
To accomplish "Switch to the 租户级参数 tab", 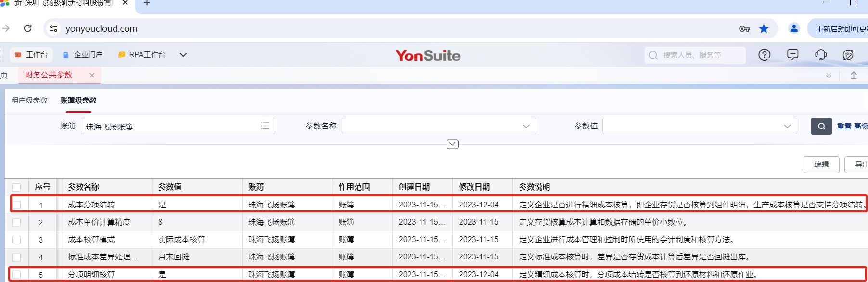I will [29, 100].
